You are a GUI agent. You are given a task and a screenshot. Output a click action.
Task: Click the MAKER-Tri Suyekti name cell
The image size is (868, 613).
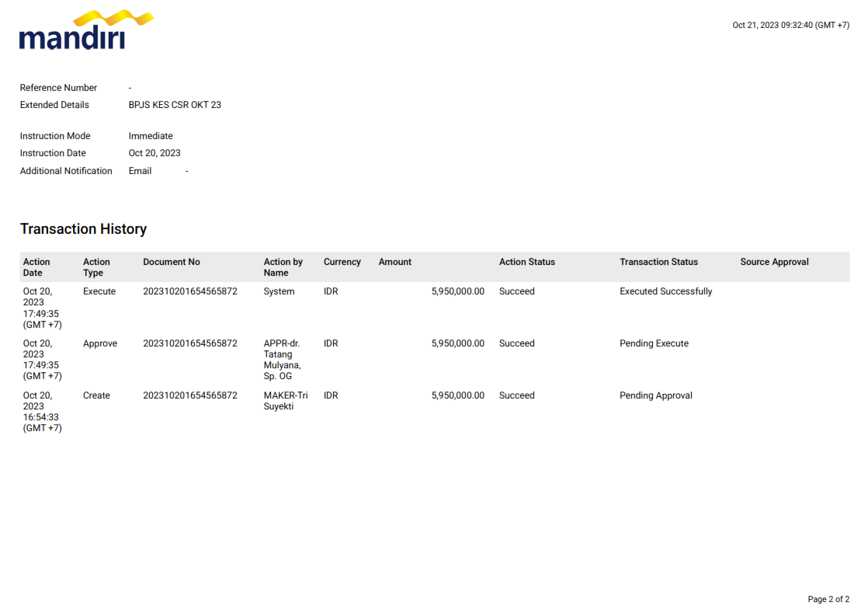tap(285, 401)
